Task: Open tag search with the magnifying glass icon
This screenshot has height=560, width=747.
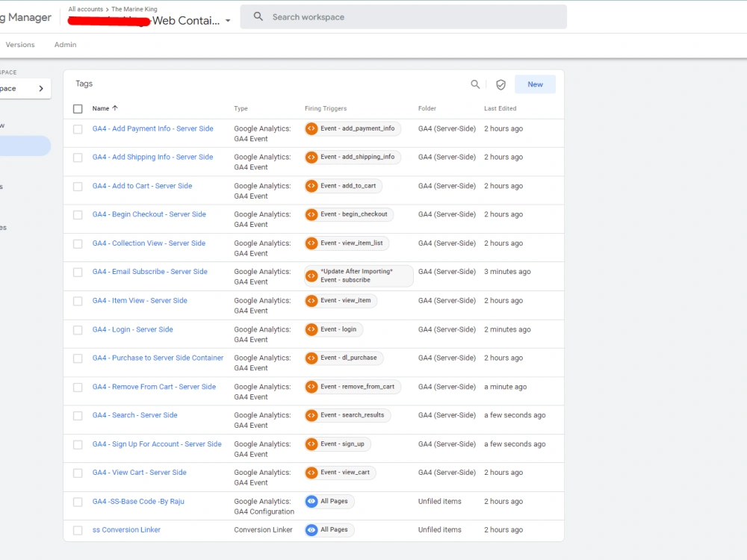Action: coord(475,84)
